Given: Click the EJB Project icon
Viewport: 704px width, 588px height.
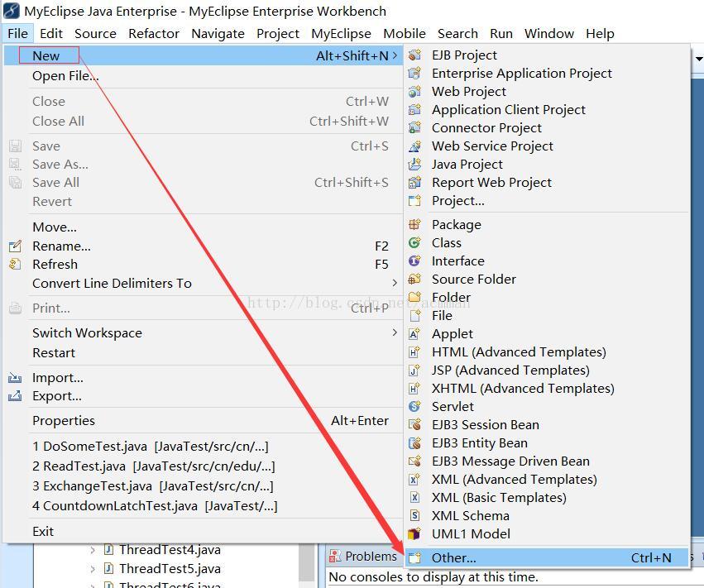Looking at the screenshot, I should point(414,55).
